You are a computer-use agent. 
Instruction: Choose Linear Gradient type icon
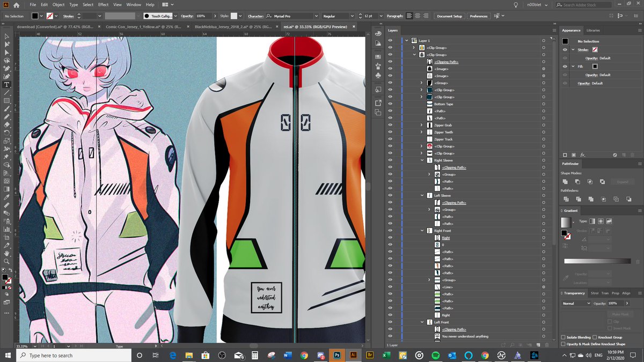[x=592, y=221]
